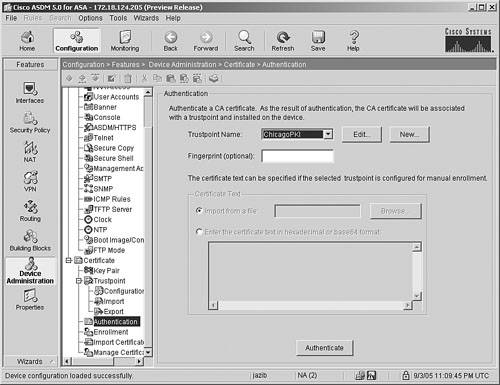This screenshot has width=500, height=385.
Task: Select the VPN feature icon
Action: [30, 181]
